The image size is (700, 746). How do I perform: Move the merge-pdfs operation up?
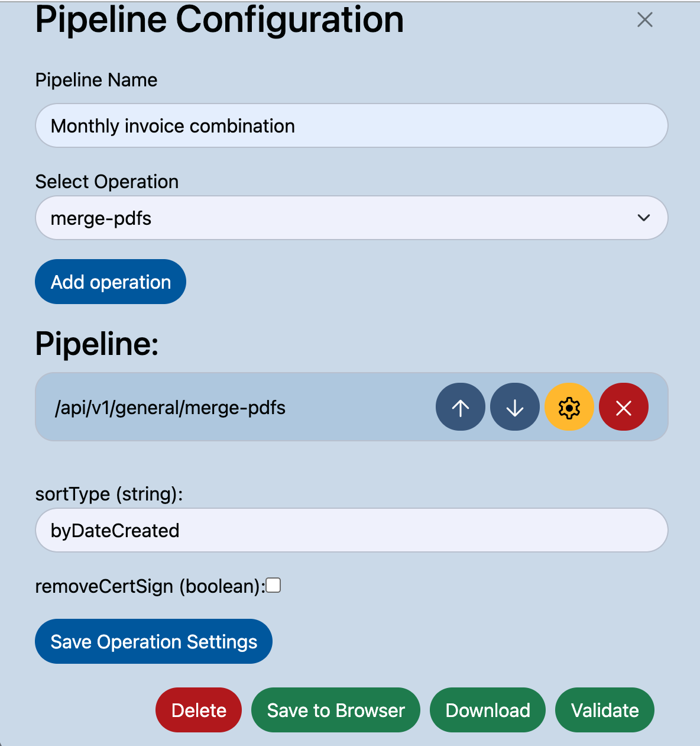[x=460, y=406]
